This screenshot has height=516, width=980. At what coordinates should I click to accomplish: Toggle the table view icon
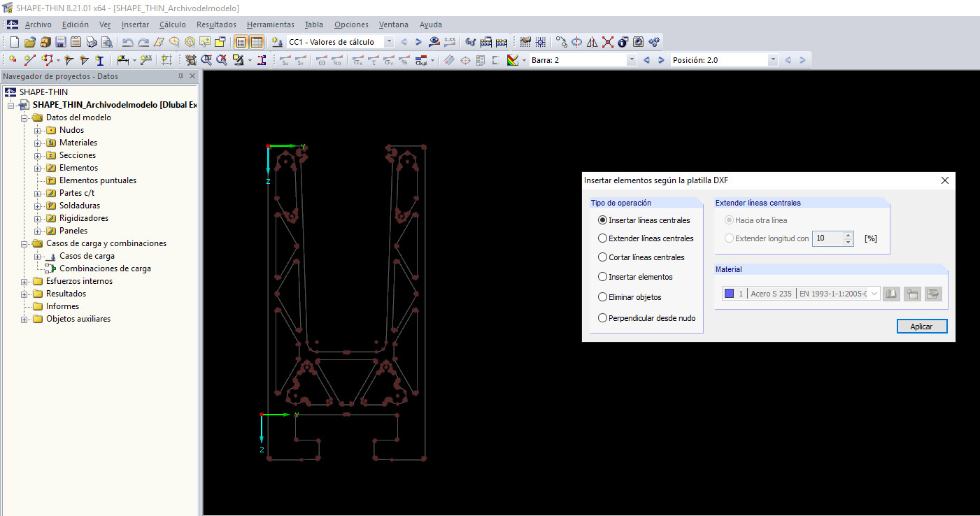click(x=257, y=42)
